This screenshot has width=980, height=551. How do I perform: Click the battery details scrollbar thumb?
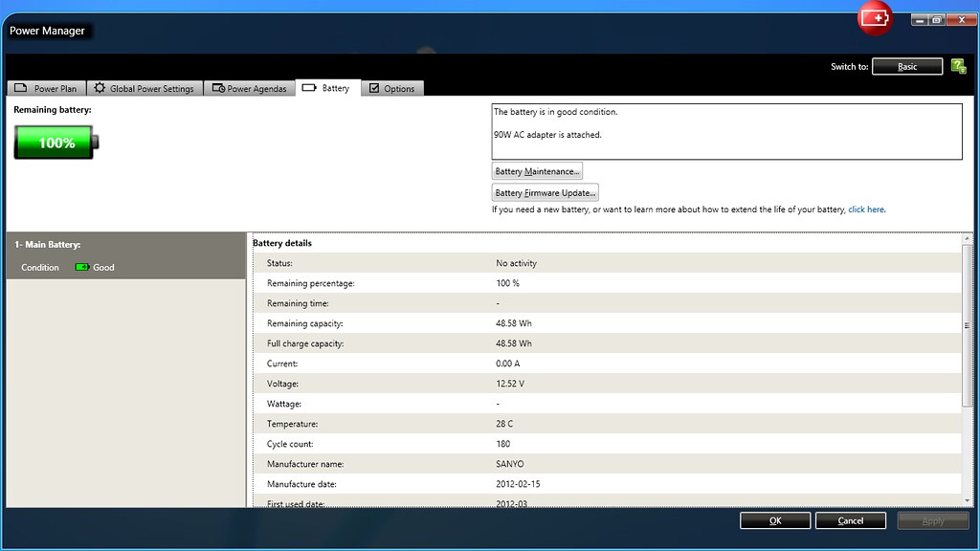point(967,325)
